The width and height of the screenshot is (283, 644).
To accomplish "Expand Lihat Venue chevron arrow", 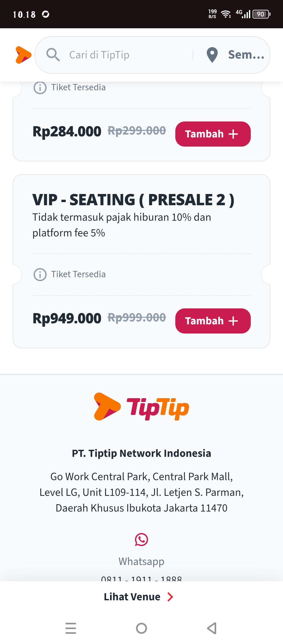I will [170, 597].
